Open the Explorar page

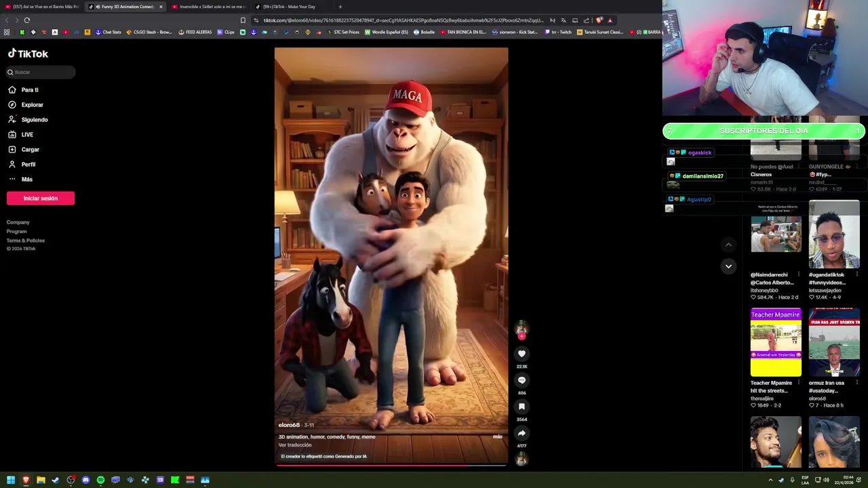pyautogui.click(x=32, y=104)
